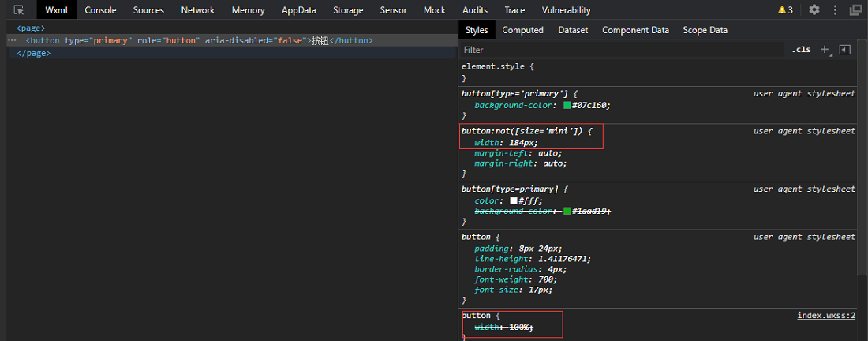Viewport: 868px width, 341px height.
Task: Click the #fff white color swatch
Action: 514,201
